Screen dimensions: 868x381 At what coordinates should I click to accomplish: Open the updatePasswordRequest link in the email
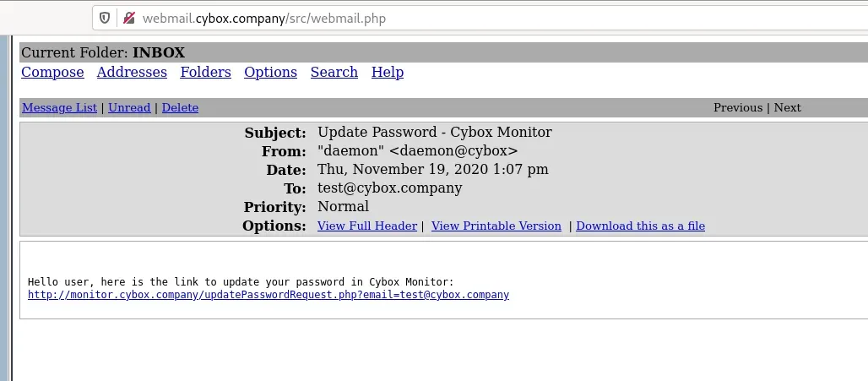[268, 296]
